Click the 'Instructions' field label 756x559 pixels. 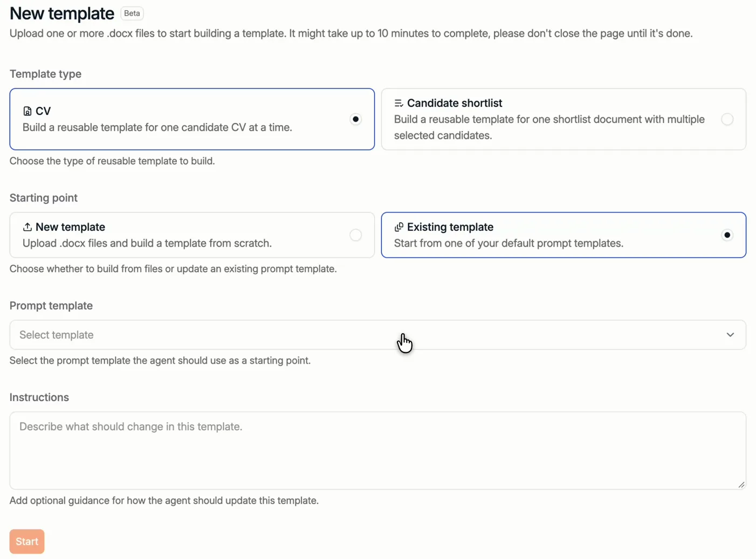(x=39, y=397)
